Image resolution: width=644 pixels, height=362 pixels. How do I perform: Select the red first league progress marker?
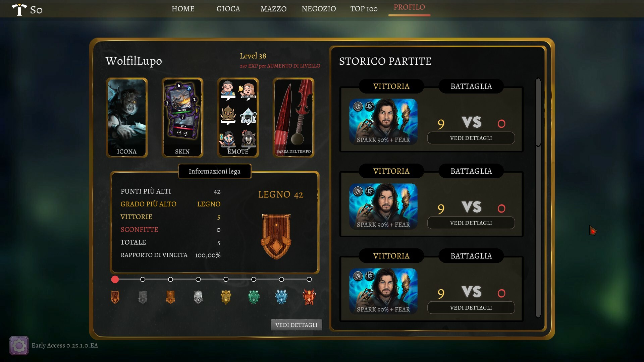click(x=115, y=280)
